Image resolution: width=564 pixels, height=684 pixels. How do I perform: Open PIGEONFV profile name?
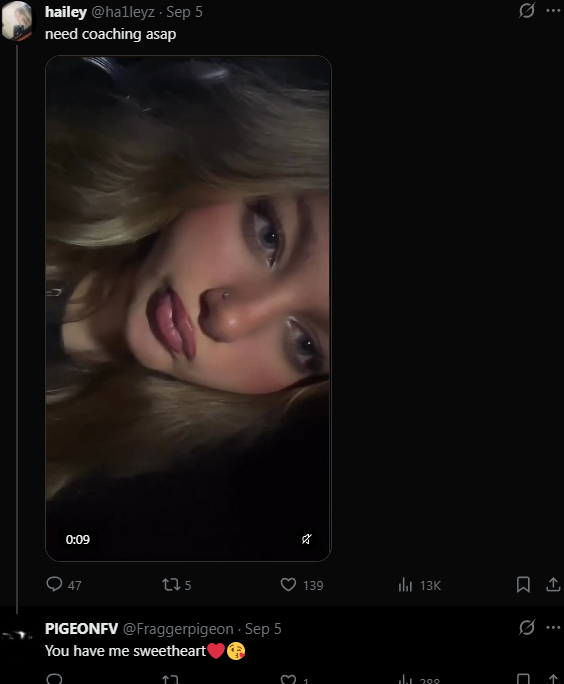[x=81, y=629]
